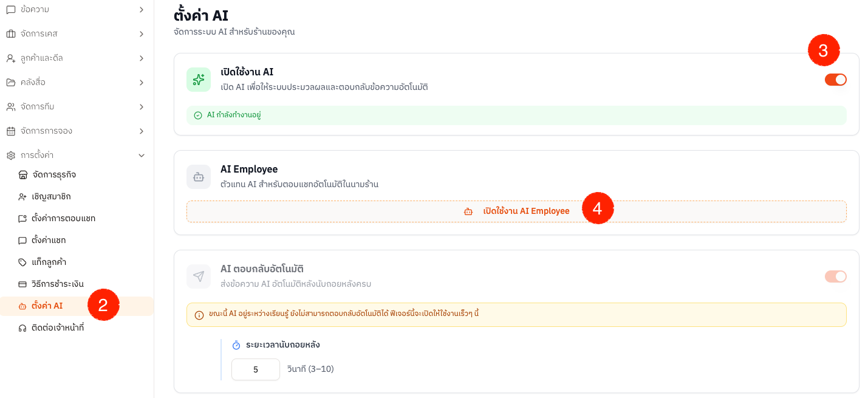
Task: Click the stopwatch icon beside ระยะเวลานับถอยหลัง
Action: [x=237, y=345]
